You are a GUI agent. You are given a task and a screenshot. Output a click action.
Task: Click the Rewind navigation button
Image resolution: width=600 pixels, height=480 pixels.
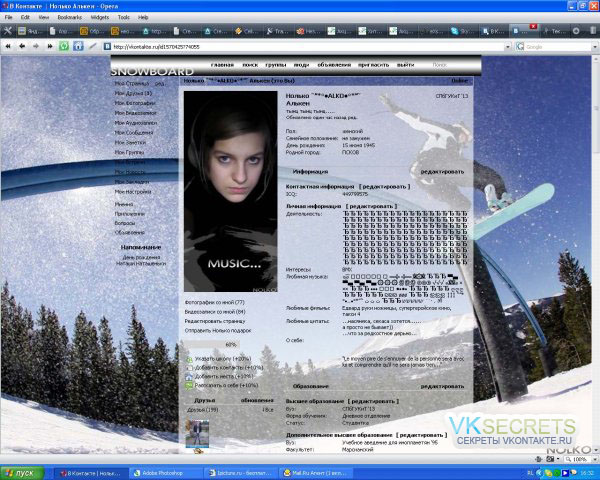coord(8,46)
